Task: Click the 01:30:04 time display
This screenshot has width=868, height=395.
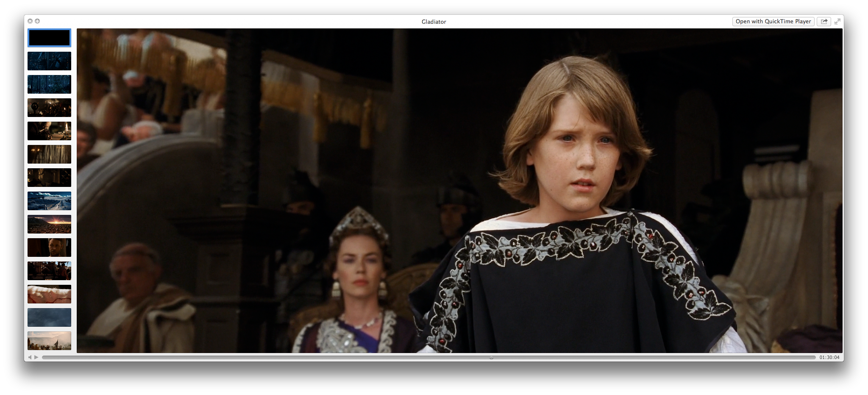Action: (x=829, y=357)
